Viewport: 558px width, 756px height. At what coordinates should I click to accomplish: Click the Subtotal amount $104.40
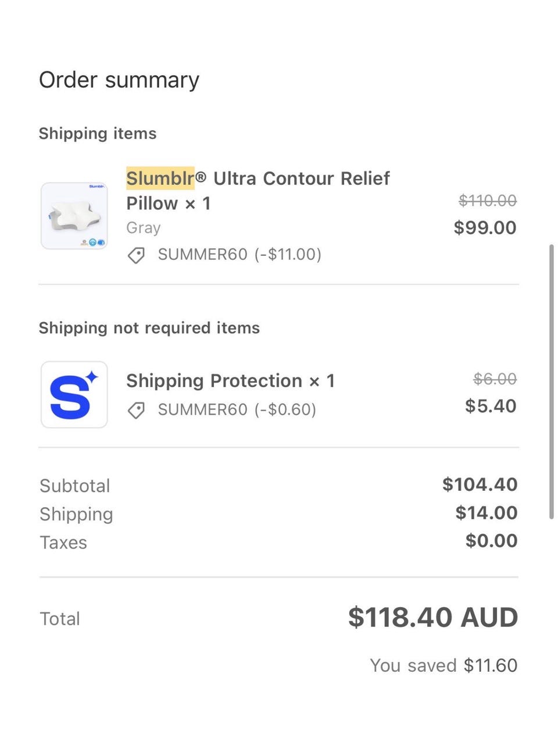pos(480,484)
